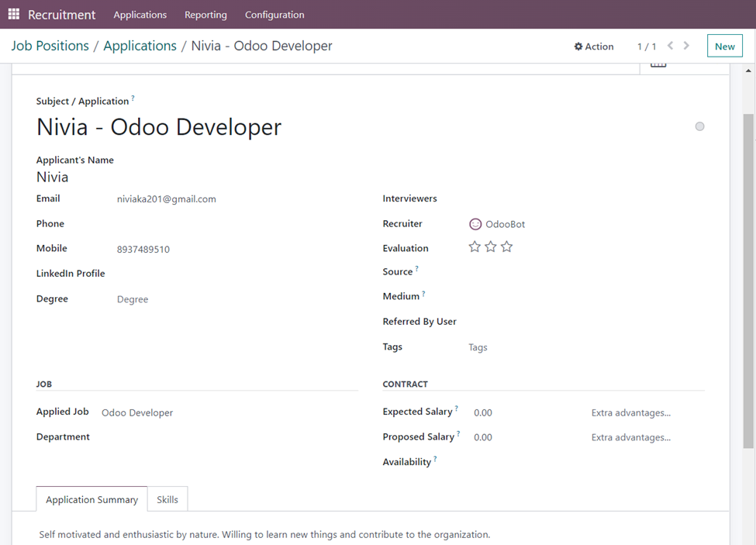Click the New button
Viewport: 756px width, 545px height.
(724, 47)
